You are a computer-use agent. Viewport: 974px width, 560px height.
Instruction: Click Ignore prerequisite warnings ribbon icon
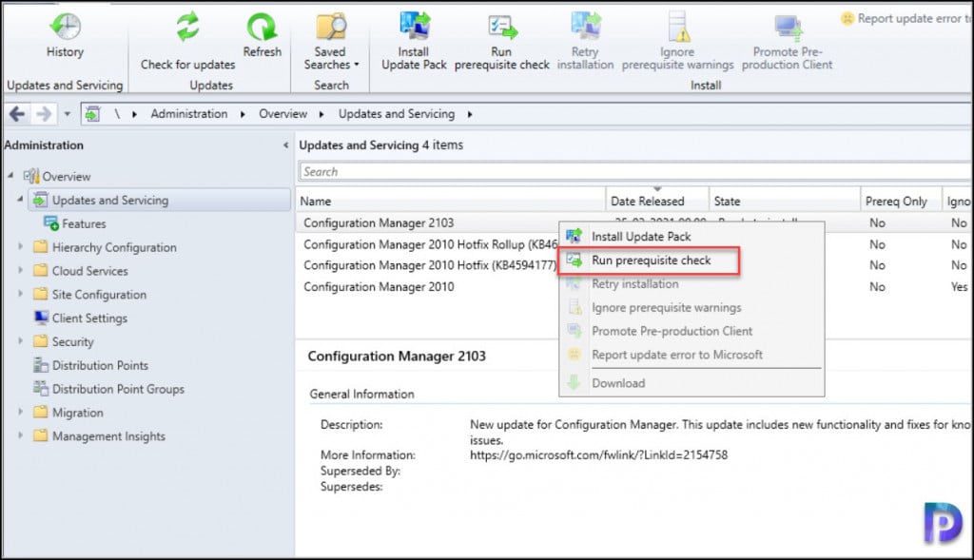tap(678, 27)
